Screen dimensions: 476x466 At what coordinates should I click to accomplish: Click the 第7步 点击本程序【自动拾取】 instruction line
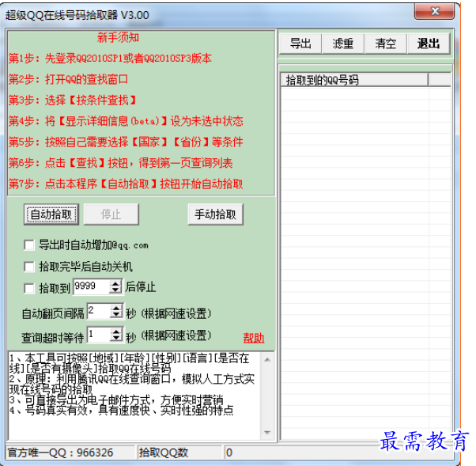[126, 184]
